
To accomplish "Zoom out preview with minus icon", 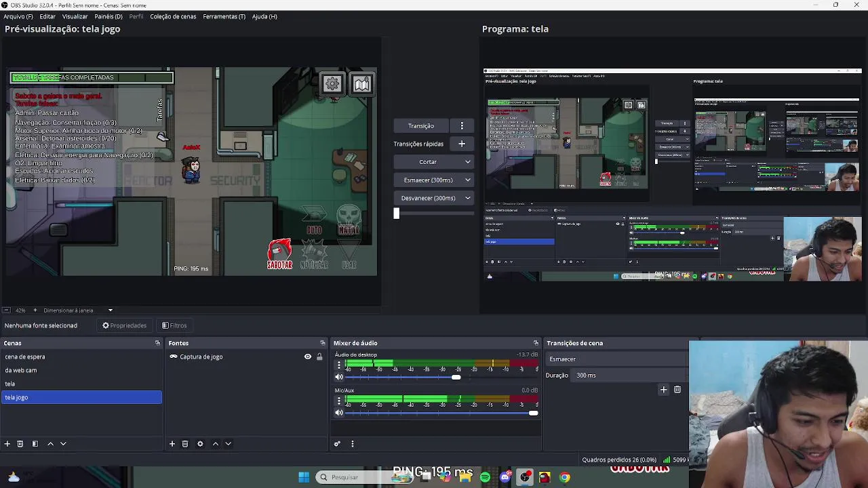I will coord(6,310).
